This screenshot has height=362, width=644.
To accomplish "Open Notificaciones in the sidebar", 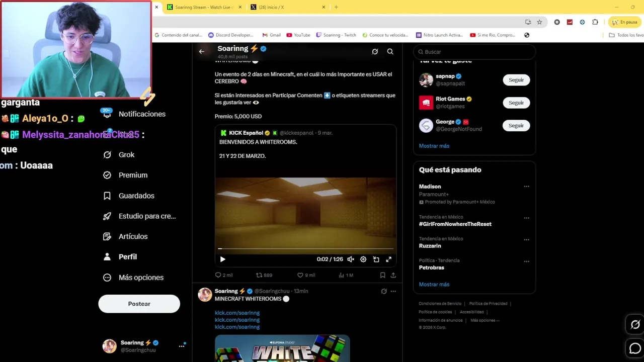I will (134, 114).
